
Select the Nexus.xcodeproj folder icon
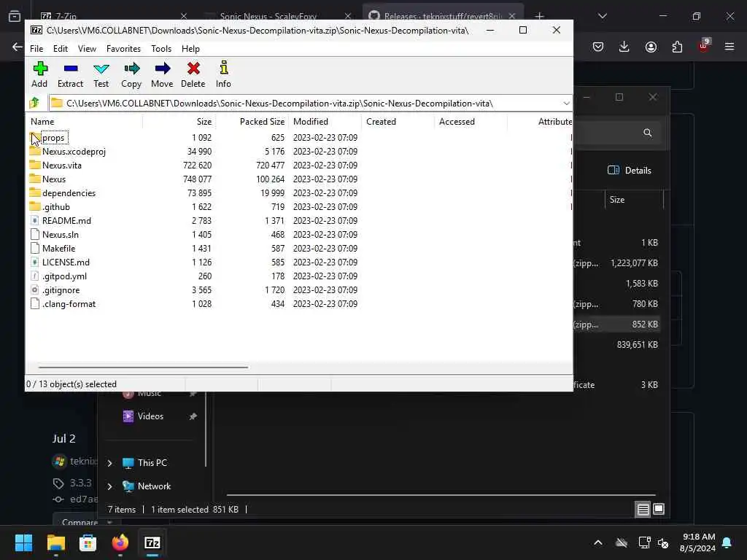pyautogui.click(x=35, y=152)
